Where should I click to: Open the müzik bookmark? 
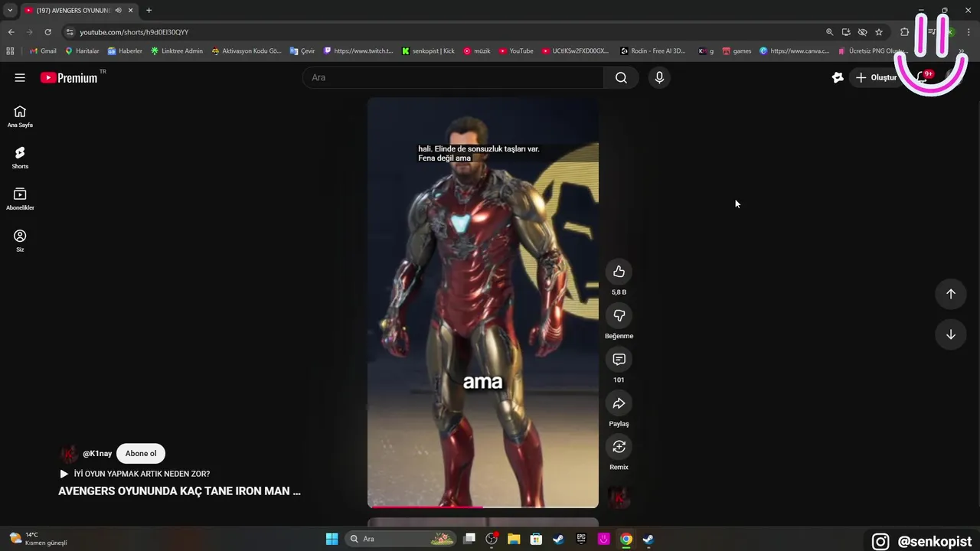click(476, 51)
